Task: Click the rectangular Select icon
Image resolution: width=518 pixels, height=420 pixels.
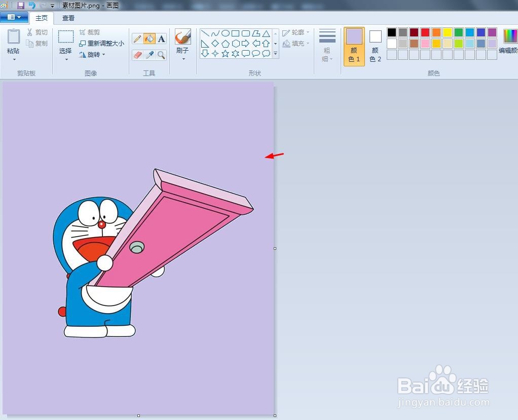Action: tap(66, 36)
